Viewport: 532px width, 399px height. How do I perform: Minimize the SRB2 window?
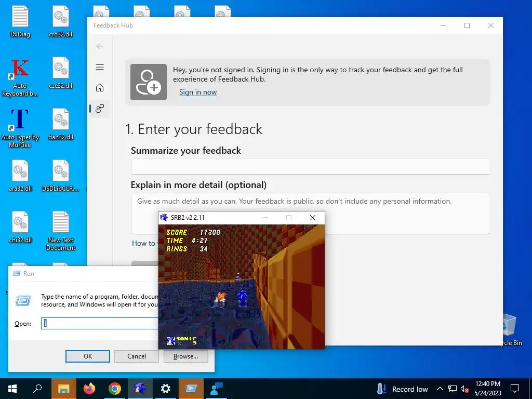pyautogui.click(x=265, y=218)
